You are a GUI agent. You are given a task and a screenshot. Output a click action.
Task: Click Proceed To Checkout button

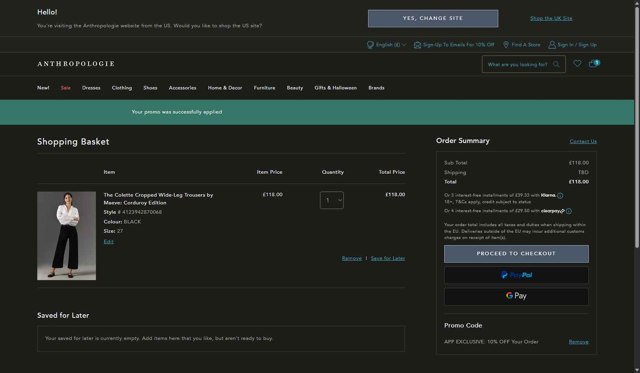coord(516,253)
